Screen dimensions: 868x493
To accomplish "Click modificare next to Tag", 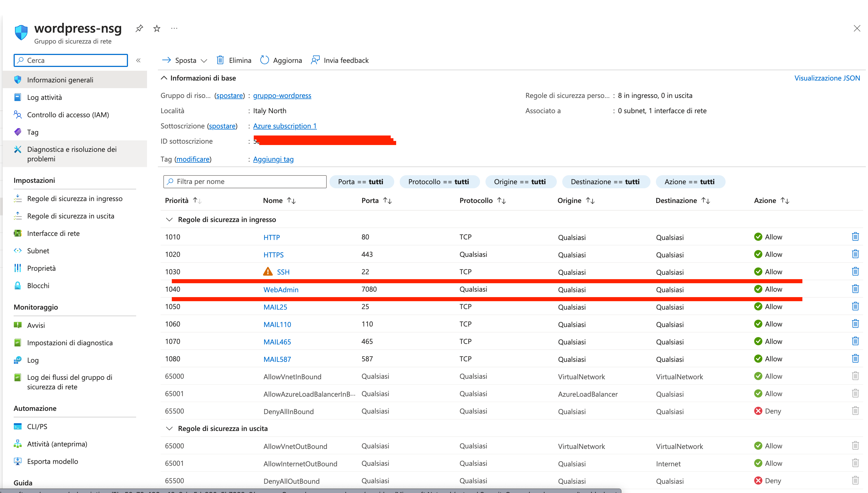I will pyautogui.click(x=193, y=159).
